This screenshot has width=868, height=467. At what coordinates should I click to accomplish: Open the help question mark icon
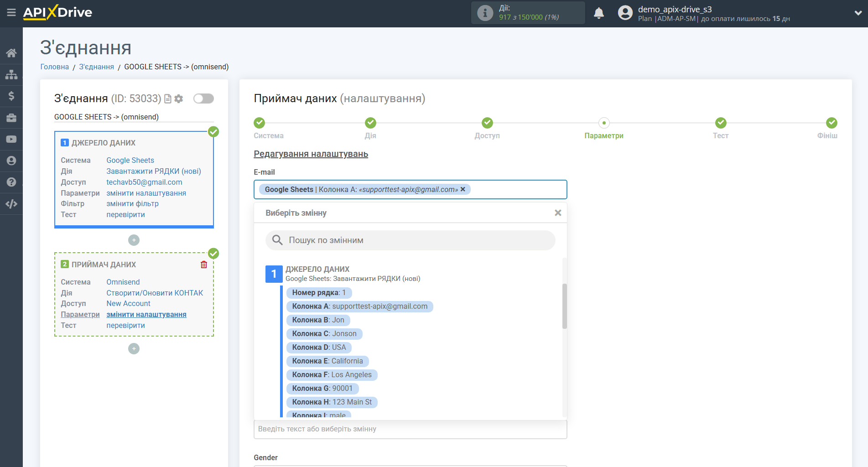point(11,182)
